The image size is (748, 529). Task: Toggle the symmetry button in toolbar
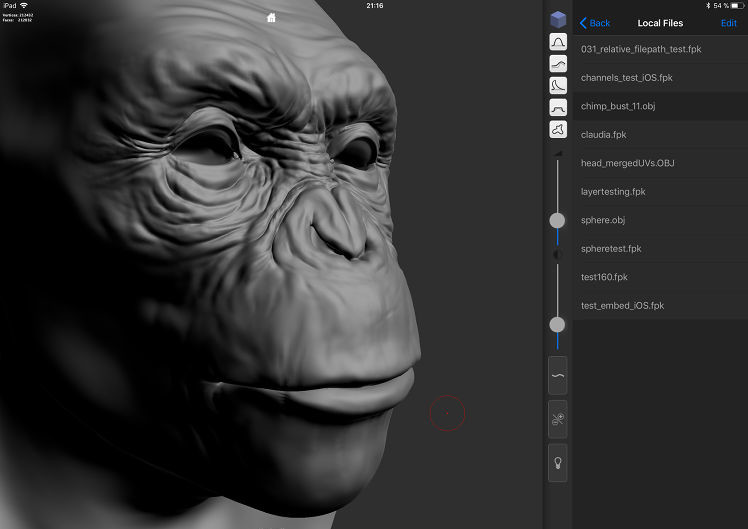(x=558, y=419)
